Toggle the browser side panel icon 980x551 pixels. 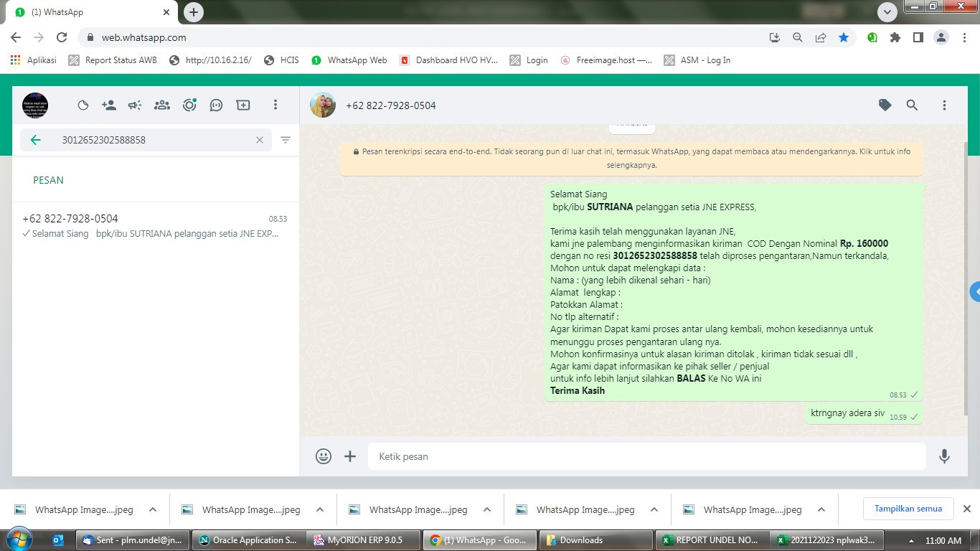918,37
